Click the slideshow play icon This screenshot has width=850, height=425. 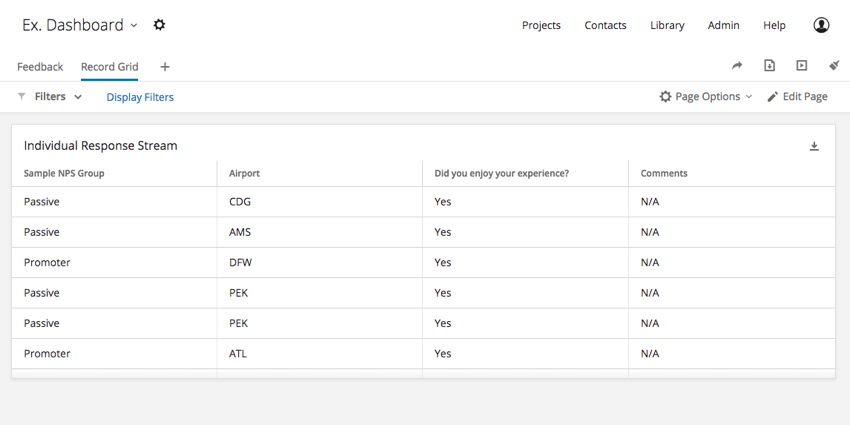pos(802,66)
